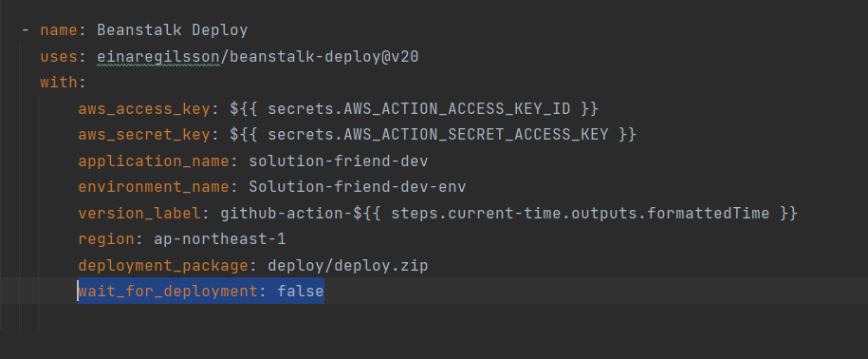Screen dimensions: 868x359
Task: Click secrets.AWS_ACTION_ACCESS_KEY_ID expression
Action: click(x=418, y=109)
